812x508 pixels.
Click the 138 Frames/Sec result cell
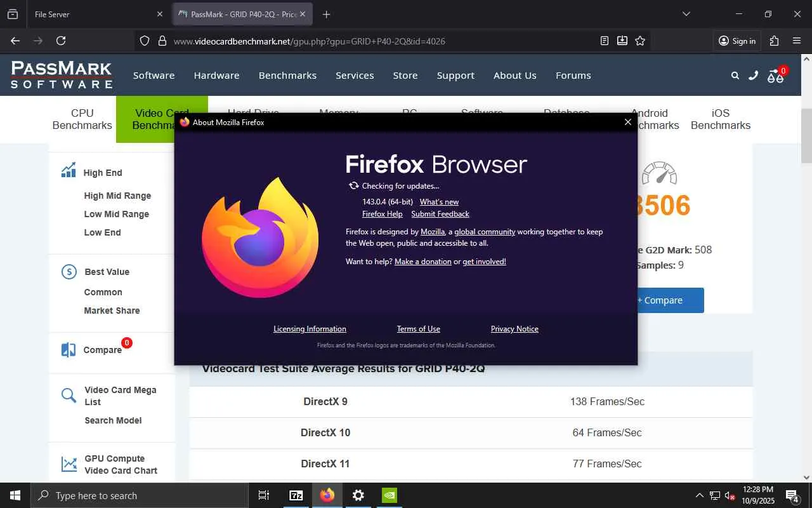pyautogui.click(x=607, y=401)
